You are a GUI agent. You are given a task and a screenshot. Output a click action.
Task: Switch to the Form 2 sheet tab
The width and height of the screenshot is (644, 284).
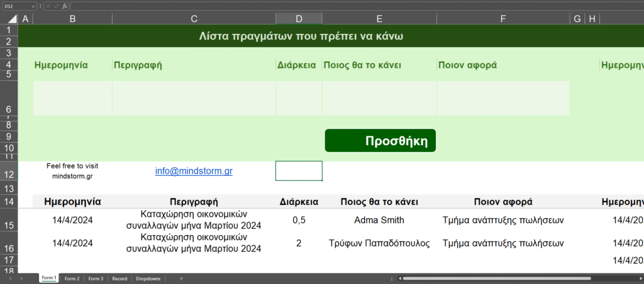[x=72, y=278]
